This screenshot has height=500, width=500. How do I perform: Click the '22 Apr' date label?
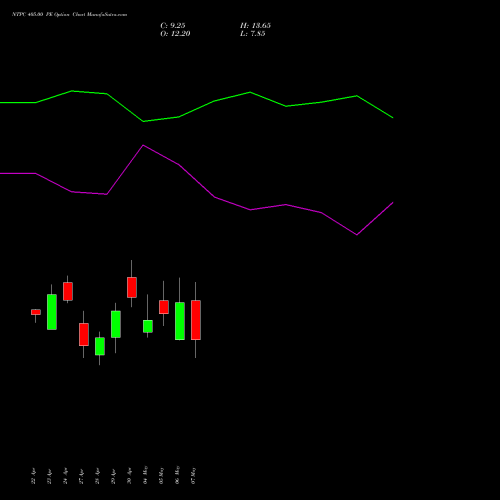(33, 476)
